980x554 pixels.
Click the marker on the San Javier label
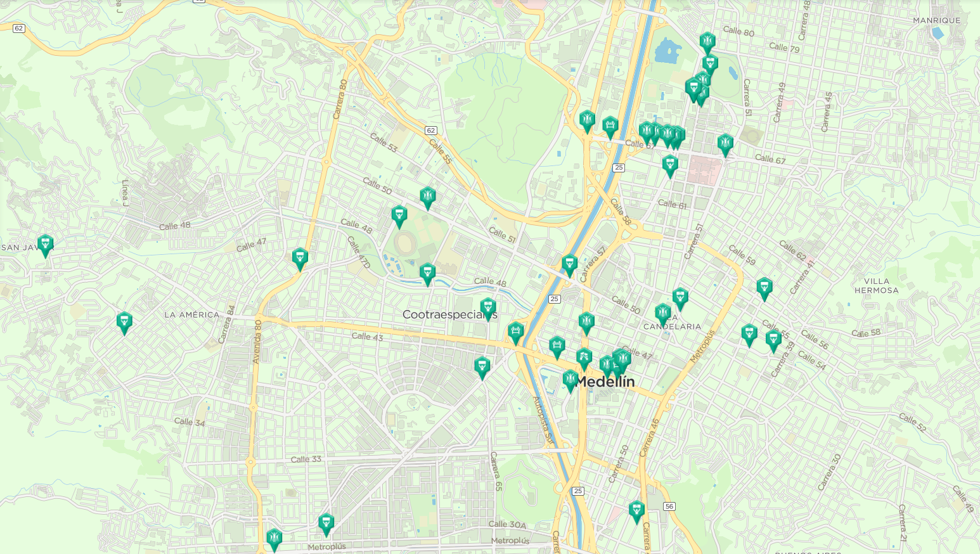45,245
